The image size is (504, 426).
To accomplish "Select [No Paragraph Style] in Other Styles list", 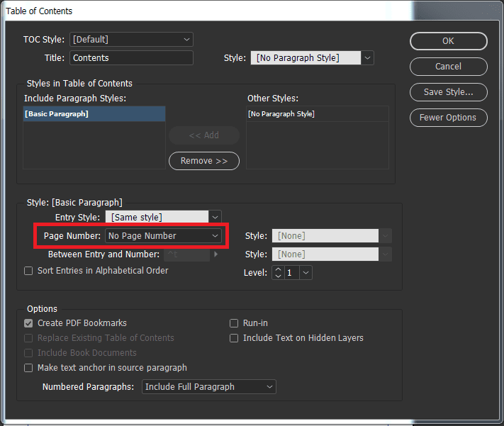I will [318, 114].
